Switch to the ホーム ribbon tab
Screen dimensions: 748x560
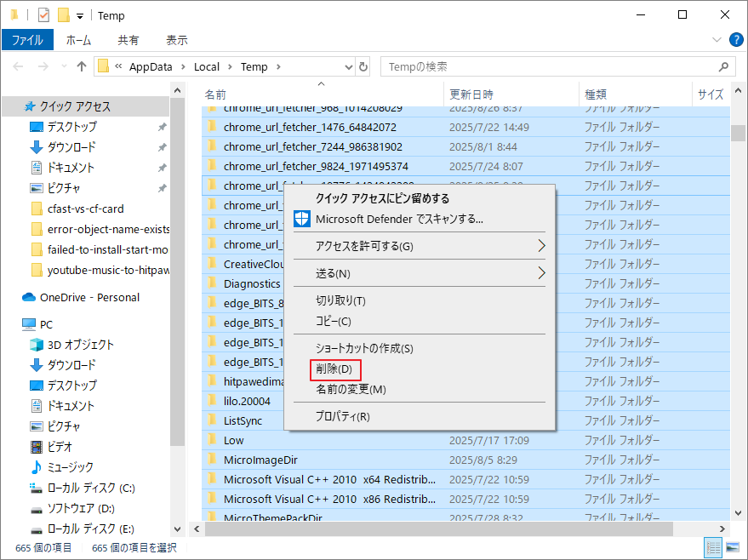tap(78, 40)
